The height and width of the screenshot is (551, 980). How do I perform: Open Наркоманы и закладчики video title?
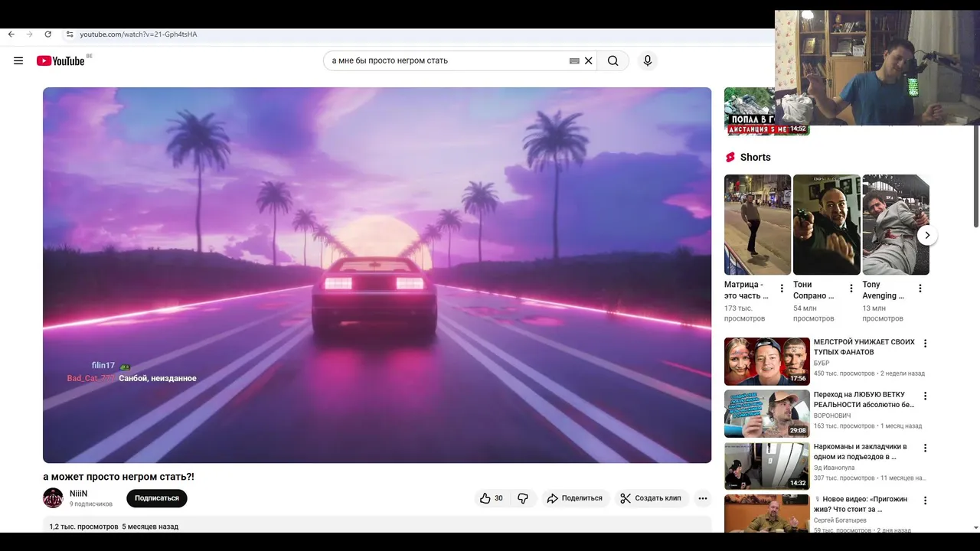pyautogui.click(x=861, y=452)
